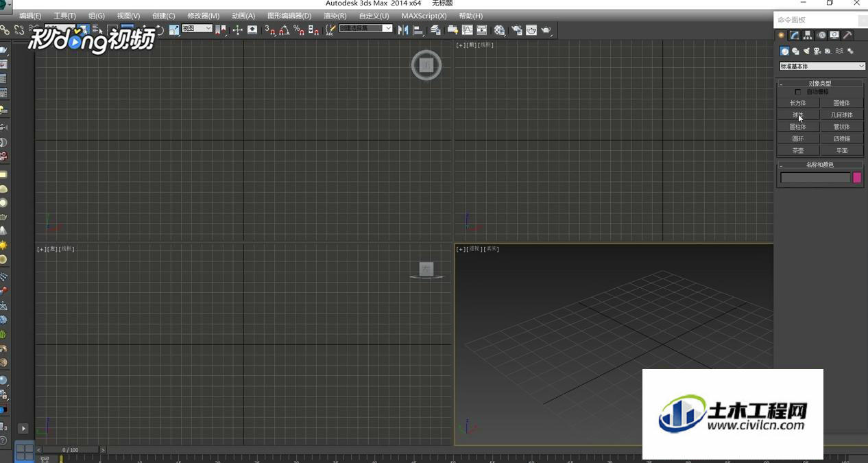Screen dimensions: 868x463
Task: Switch to the Motion panel tab
Action: pyautogui.click(x=821, y=35)
